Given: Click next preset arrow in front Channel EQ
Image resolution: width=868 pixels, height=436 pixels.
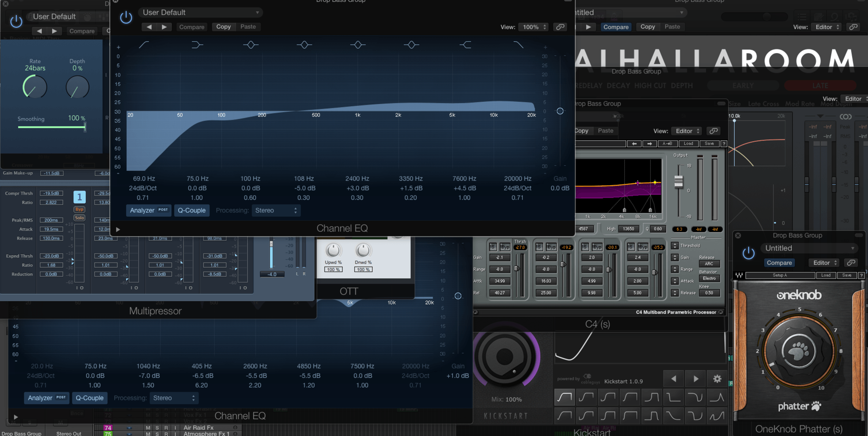Looking at the screenshot, I should (x=164, y=27).
